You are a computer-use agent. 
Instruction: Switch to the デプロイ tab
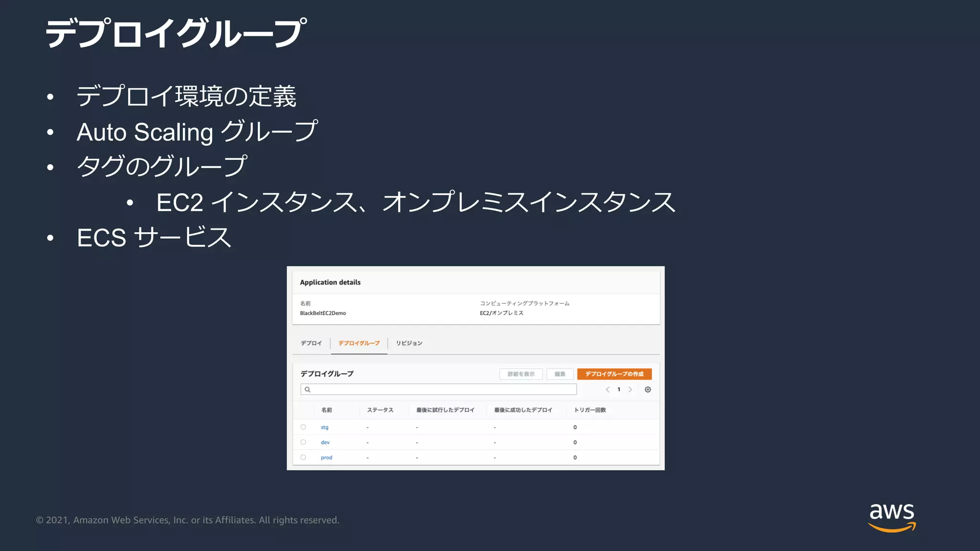pyautogui.click(x=311, y=343)
